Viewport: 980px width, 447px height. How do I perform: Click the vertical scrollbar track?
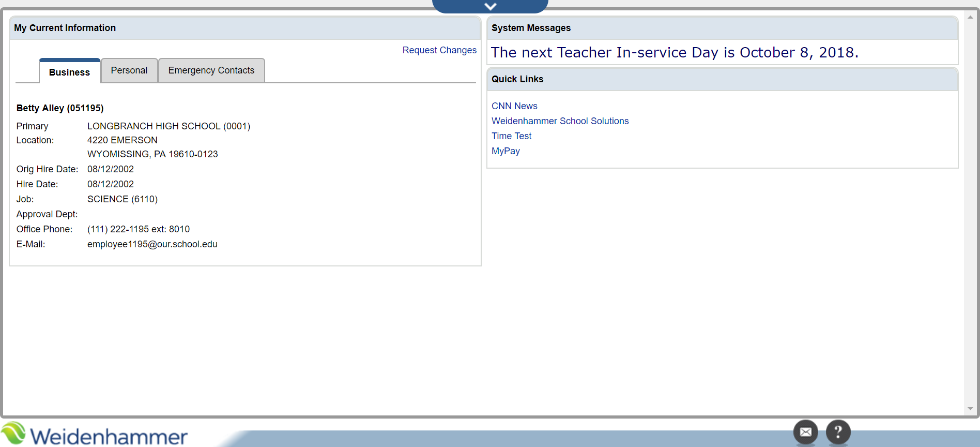970,207
